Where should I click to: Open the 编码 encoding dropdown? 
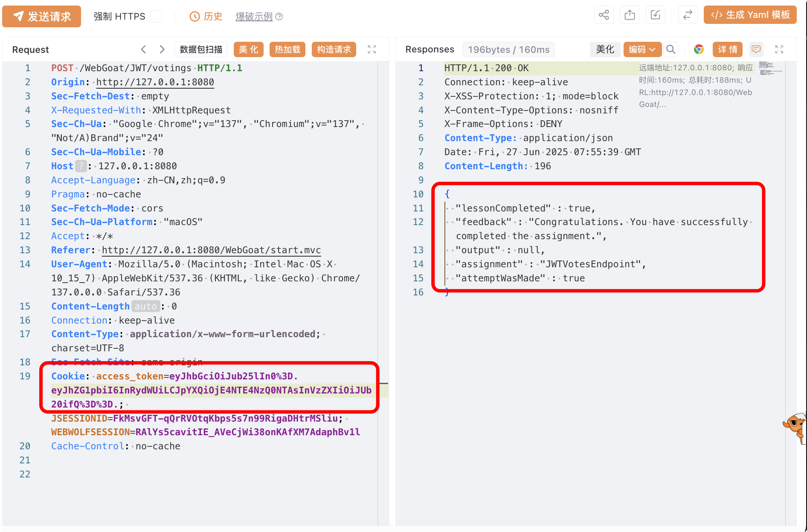tap(642, 49)
